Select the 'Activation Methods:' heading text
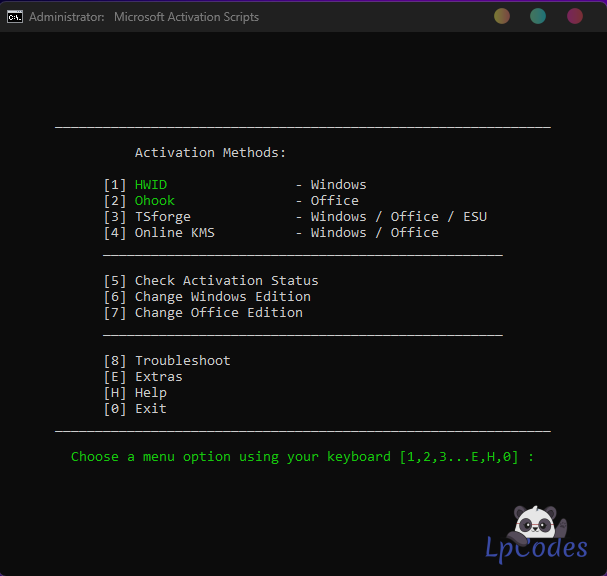The image size is (607, 576). click(x=210, y=153)
